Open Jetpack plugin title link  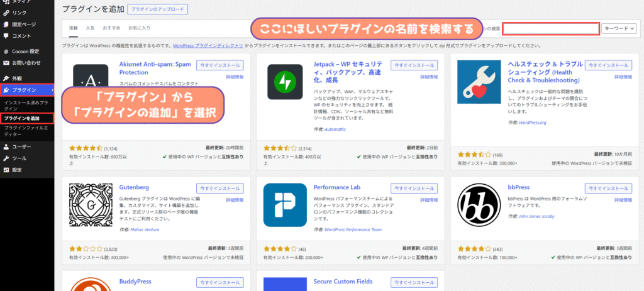(x=348, y=72)
